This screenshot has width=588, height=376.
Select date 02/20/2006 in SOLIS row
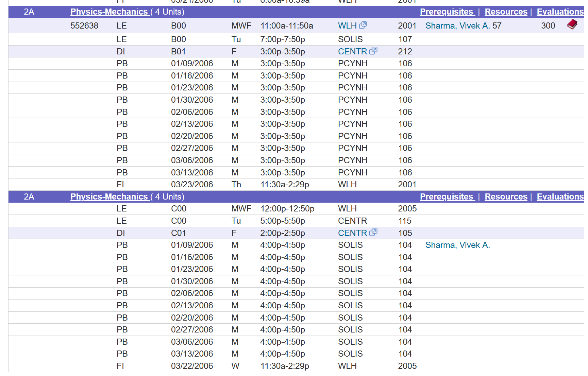(192, 318)
